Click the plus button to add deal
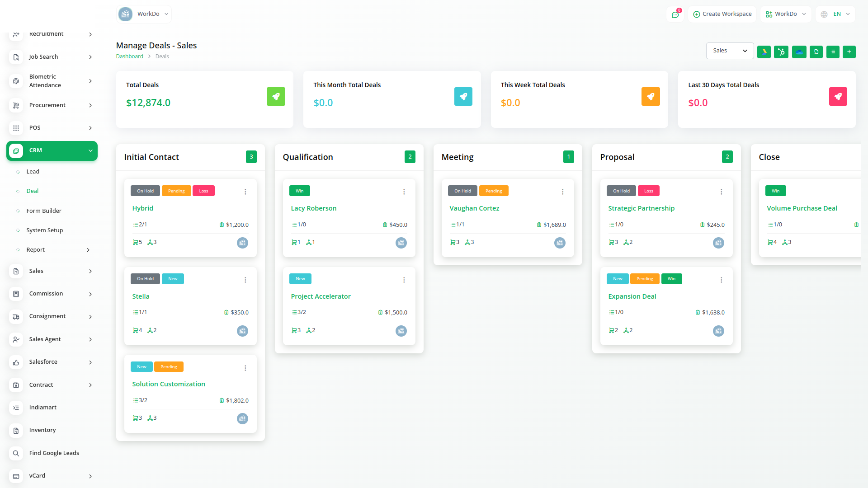The image size is (868, 488). [x=849, y=52]
